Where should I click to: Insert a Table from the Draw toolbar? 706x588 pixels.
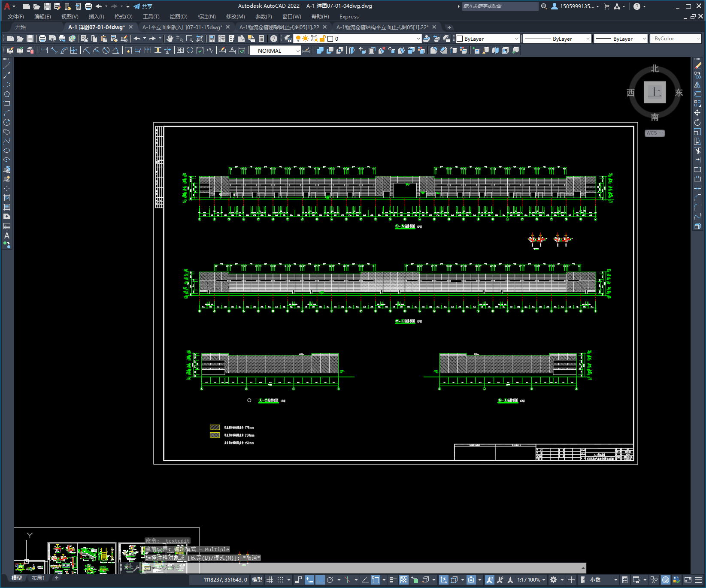[7, 226]
